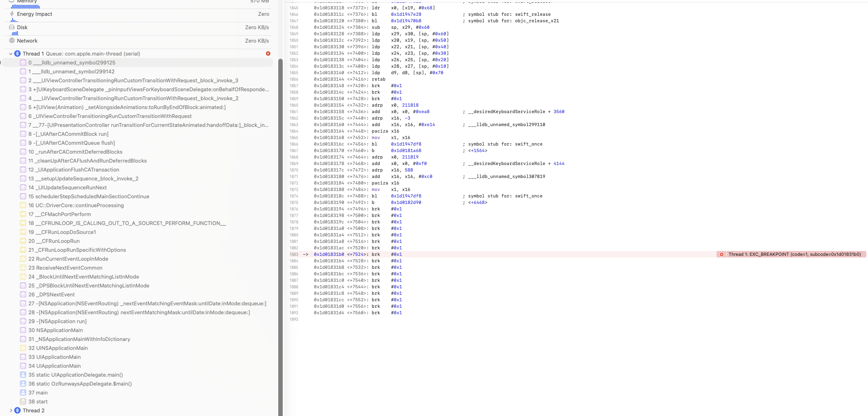Viewport: 868px width, 416px height.
Task: Select frame 29 -[NSApplication run]
Action: click(58, 321)
